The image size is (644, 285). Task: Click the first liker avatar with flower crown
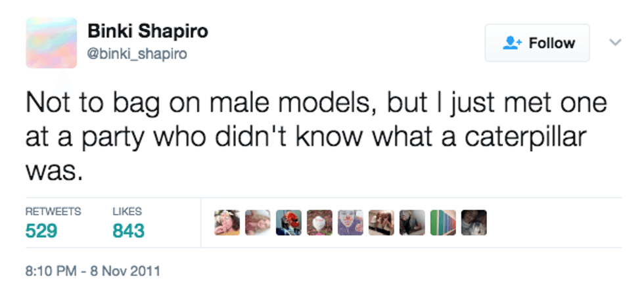[x=227, y=223]
